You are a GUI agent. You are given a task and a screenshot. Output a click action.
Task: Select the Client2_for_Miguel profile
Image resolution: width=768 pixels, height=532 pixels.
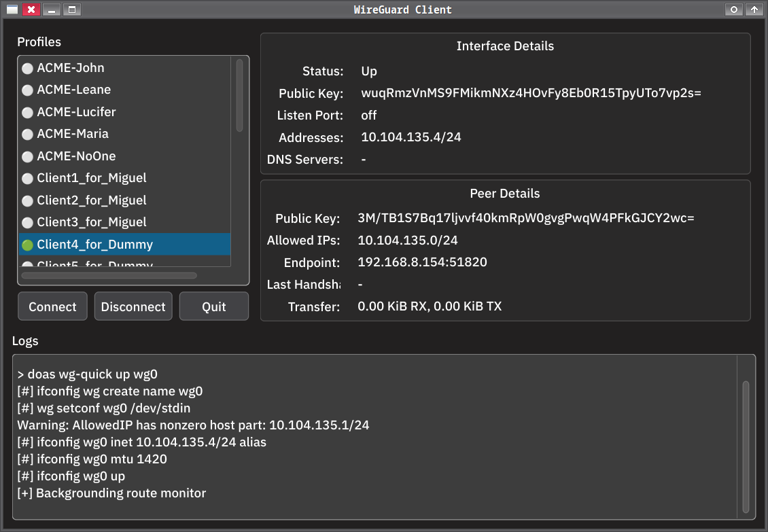point(125,200)
